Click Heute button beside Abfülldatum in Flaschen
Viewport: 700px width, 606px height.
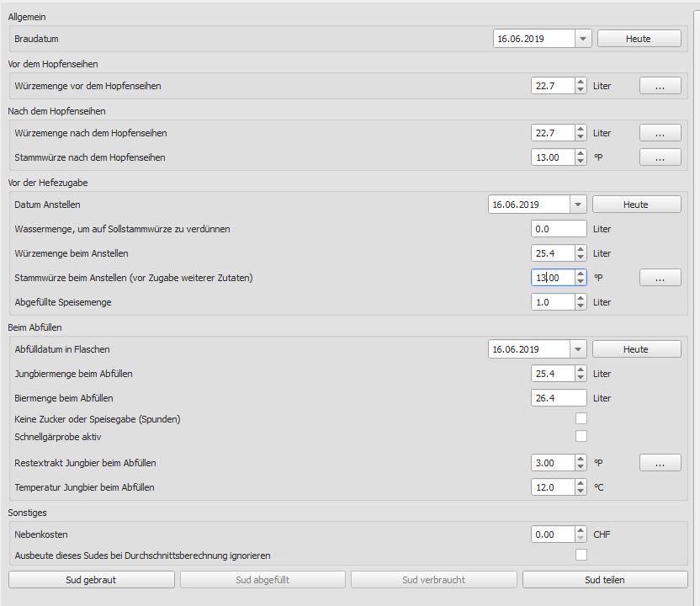pyautogui.click(x=635, y=349)
